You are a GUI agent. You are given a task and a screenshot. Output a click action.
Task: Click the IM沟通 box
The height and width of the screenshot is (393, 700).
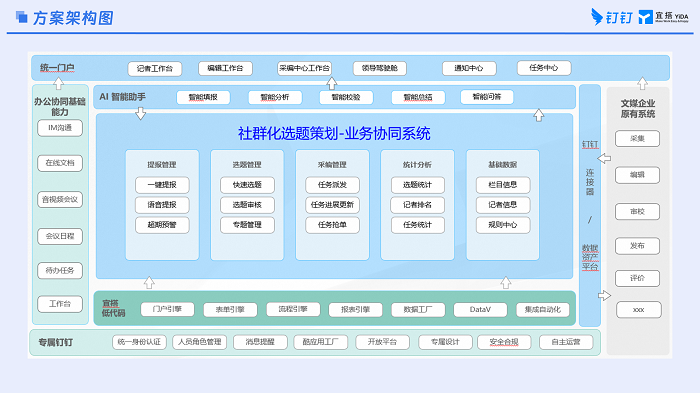(x=60, y=128)
